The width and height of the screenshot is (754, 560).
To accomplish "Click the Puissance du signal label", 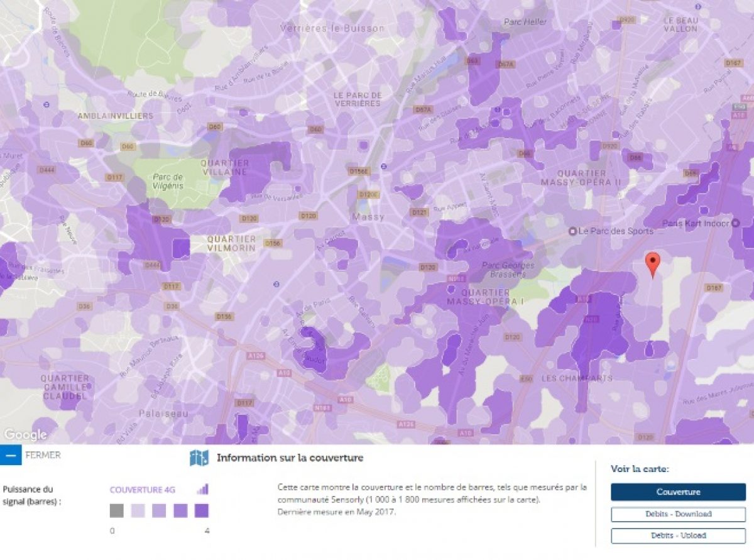I will [x=32, y=495].
